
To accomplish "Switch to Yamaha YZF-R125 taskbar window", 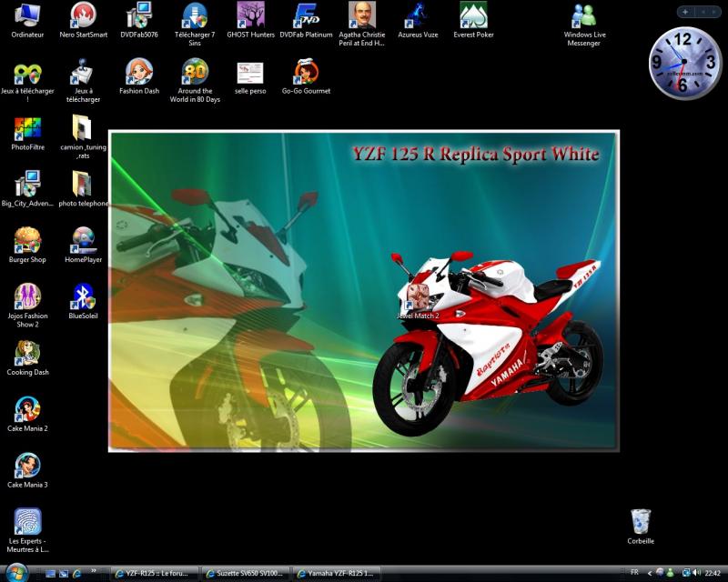I will click(338, 574).
